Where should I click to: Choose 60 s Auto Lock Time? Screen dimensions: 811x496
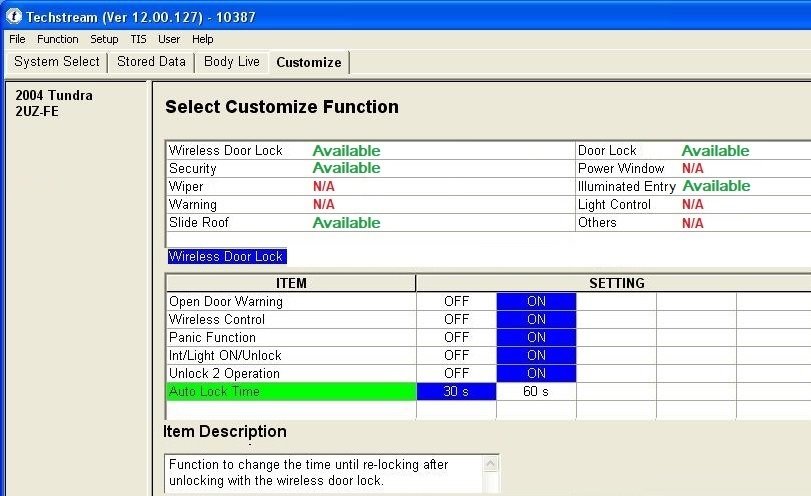point(536,392)
